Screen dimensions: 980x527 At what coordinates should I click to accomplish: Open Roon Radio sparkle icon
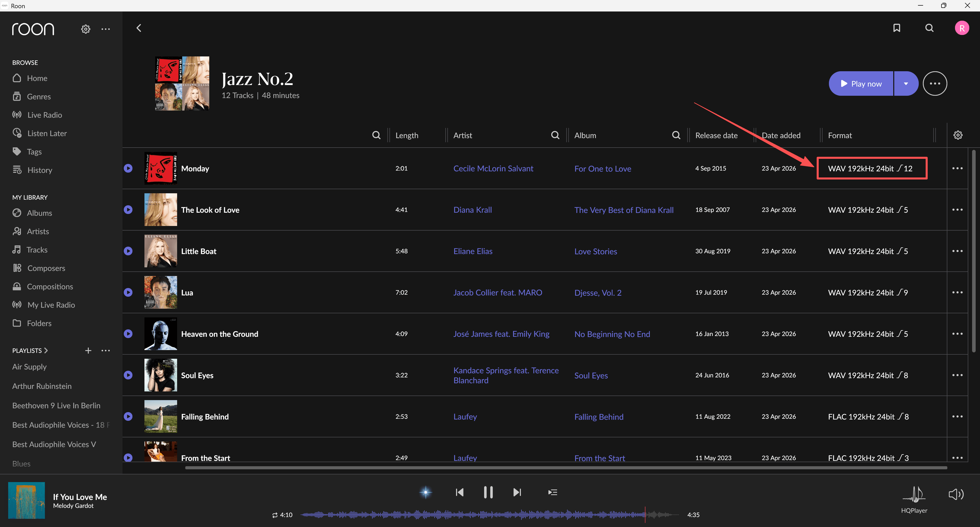pos(426,492)
